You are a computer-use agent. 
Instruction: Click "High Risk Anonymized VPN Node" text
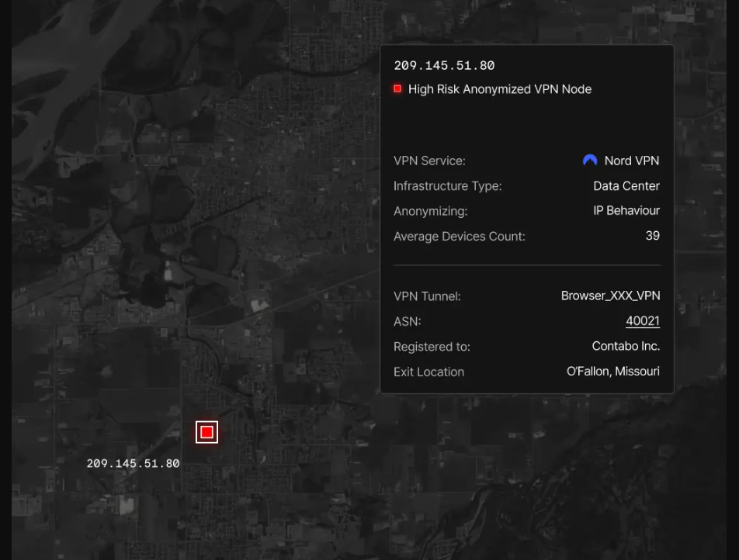[x=500, y=89]
